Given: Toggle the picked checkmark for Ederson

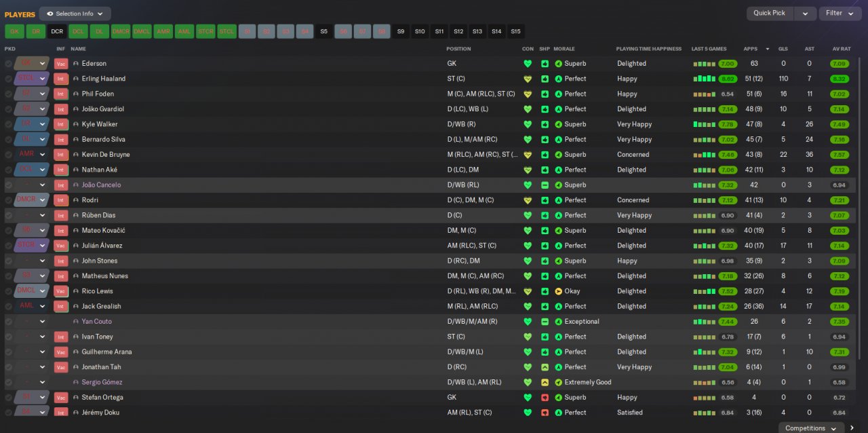Looking at the screenshot, I should pyautogui.click(x=9, y=64).
